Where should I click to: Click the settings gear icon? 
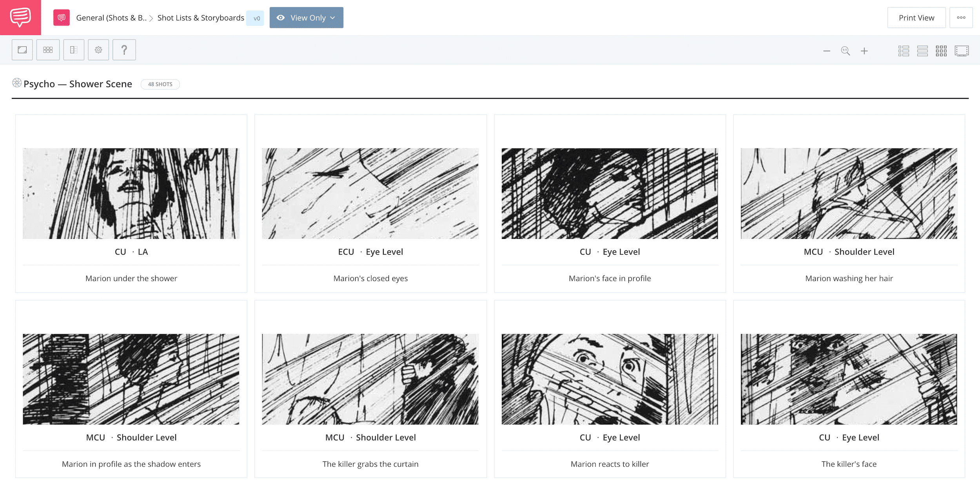tap(99, 49)
